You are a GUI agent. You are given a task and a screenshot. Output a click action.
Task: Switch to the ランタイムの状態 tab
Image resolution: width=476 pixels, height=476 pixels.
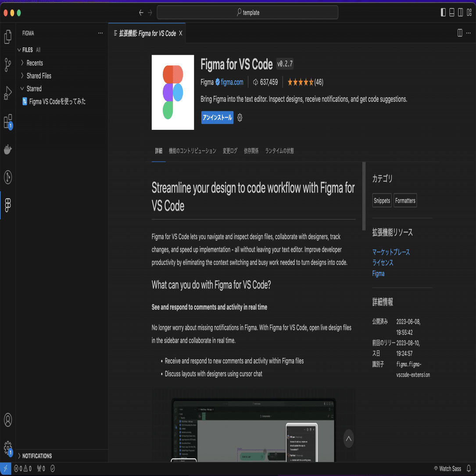279,151
